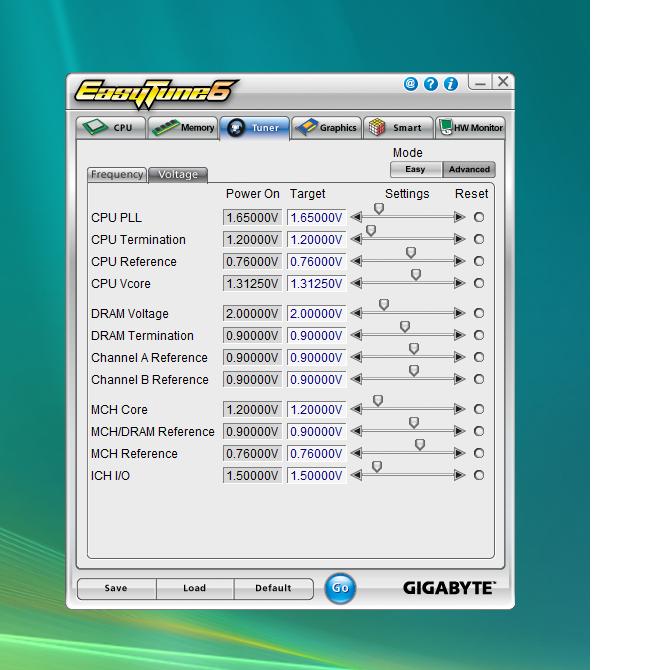Image resolution: width=649 pixels, height=670 pixels.
Task: Choose Easy mode
Action: [x=416, y=169]
